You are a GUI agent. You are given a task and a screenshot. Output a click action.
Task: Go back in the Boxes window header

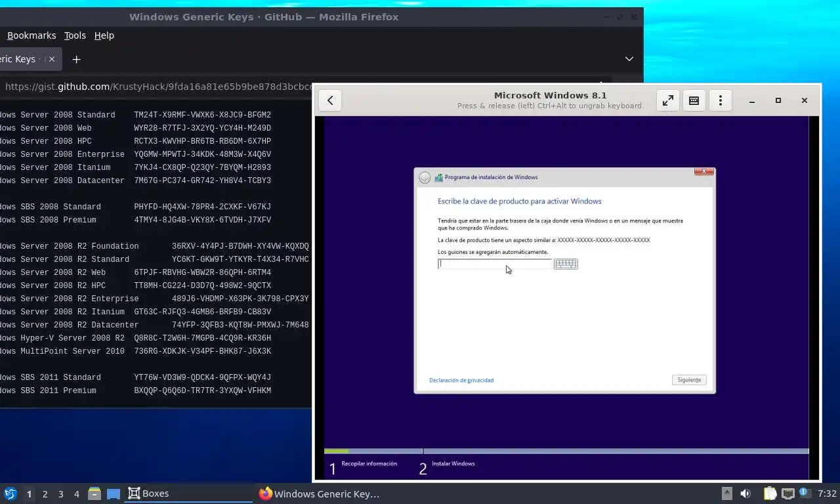click(330, 100)
